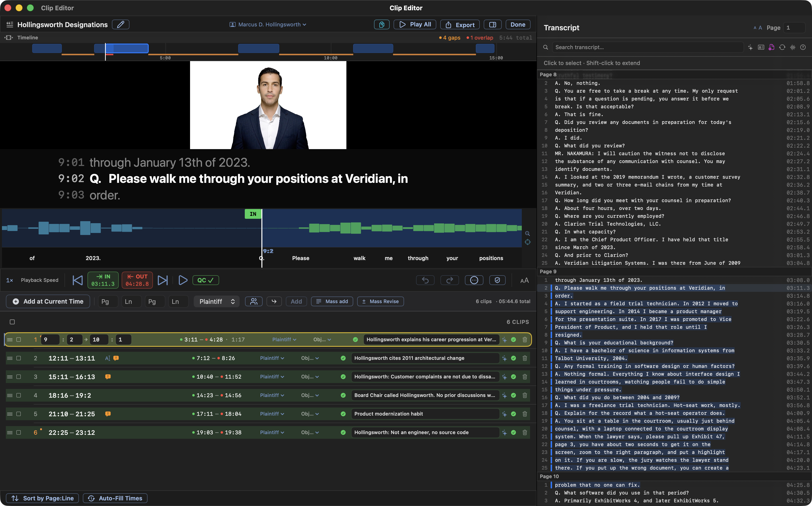Click the magnifier icon beside the waveform
Image resolution: width=812 pixels, height=506 pixels.
point(527,233)
